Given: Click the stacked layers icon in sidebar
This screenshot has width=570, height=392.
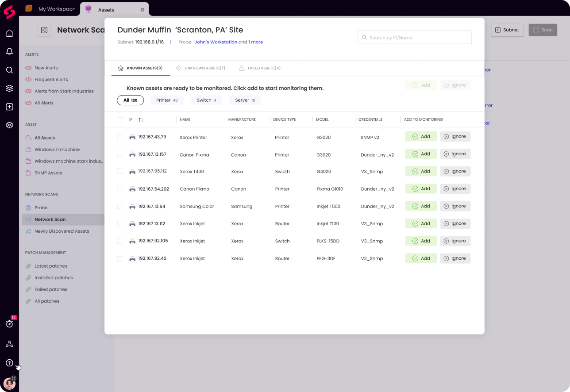Looking at the screenshot, I should pyautogui.click(x=9, y=88).
